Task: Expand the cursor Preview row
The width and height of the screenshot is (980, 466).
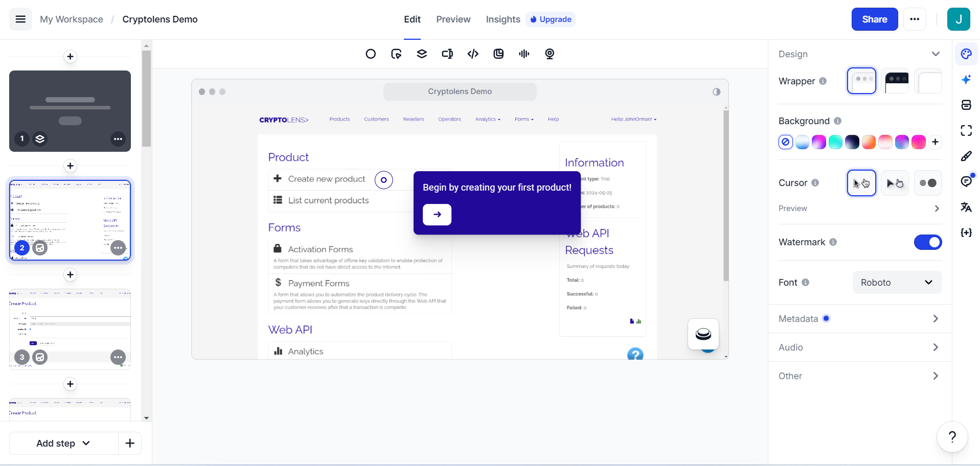Action: tap(860, 208)
